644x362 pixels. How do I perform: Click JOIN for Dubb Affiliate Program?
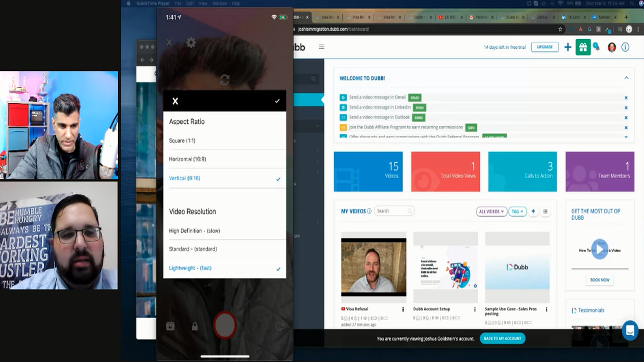pyautogui.click(x=471, y=128)
